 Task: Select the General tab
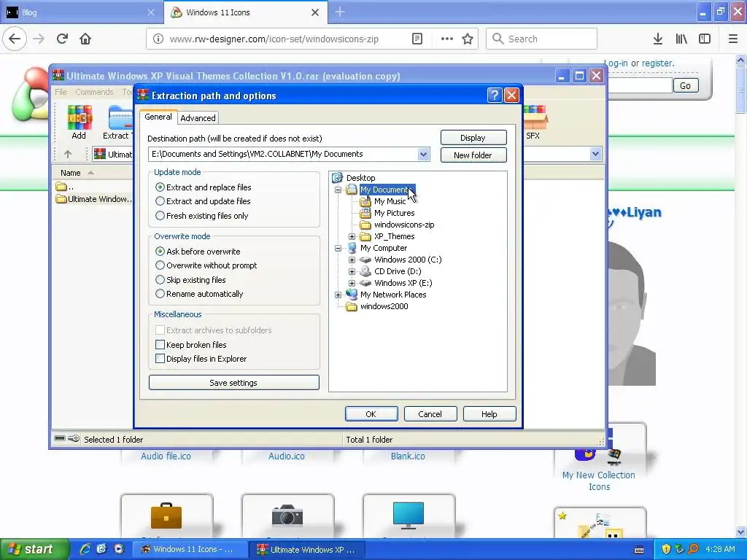point(158,117)
